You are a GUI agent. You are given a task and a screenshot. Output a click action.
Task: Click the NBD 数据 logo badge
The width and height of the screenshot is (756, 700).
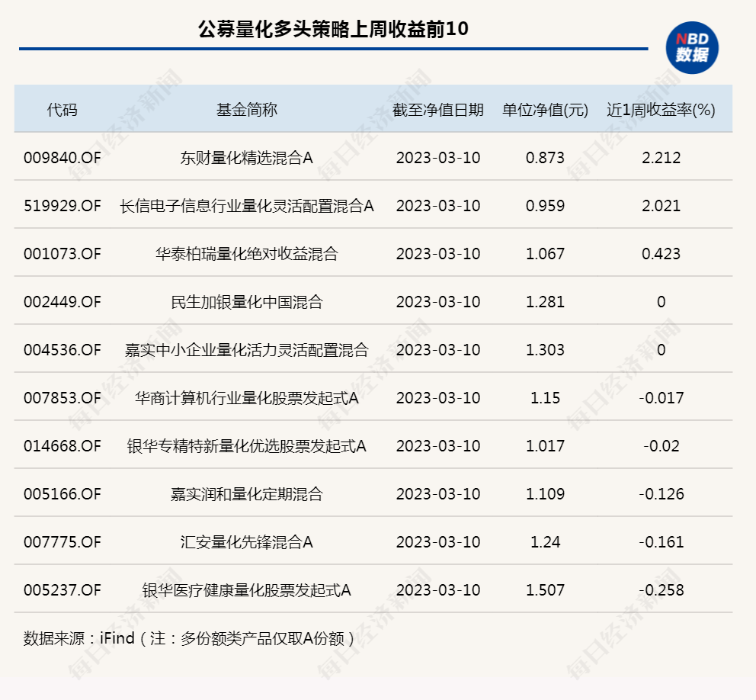[692, 48]
